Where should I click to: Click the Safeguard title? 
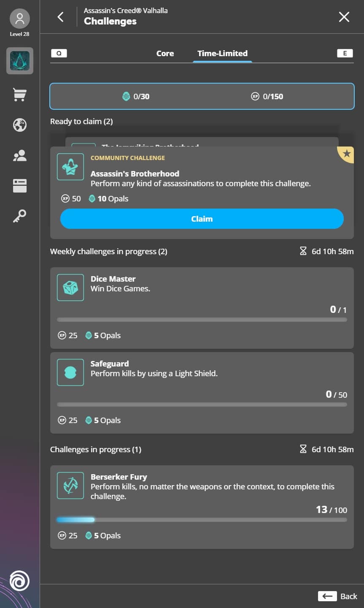click(110, 364)
